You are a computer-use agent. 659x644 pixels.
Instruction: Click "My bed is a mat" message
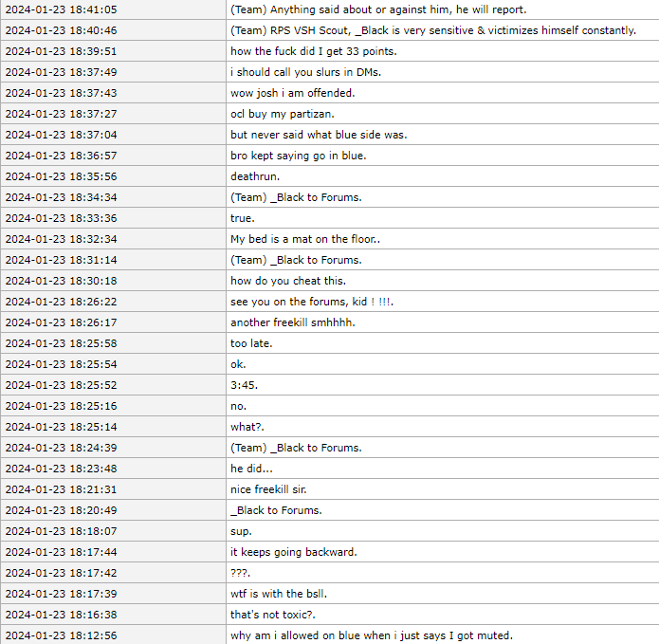305,239
